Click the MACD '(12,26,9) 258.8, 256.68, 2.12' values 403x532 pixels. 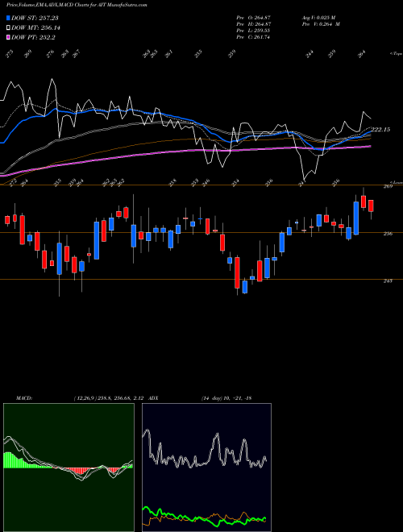click(x=110, y=398)
